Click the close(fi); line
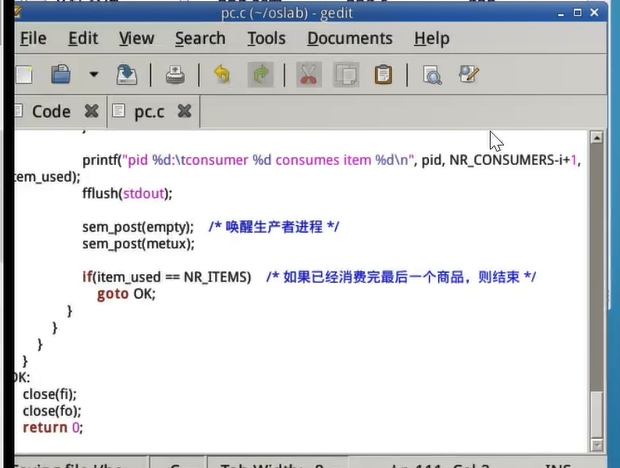620x468 pixels. pyautogui.click(x=50, y=394)
